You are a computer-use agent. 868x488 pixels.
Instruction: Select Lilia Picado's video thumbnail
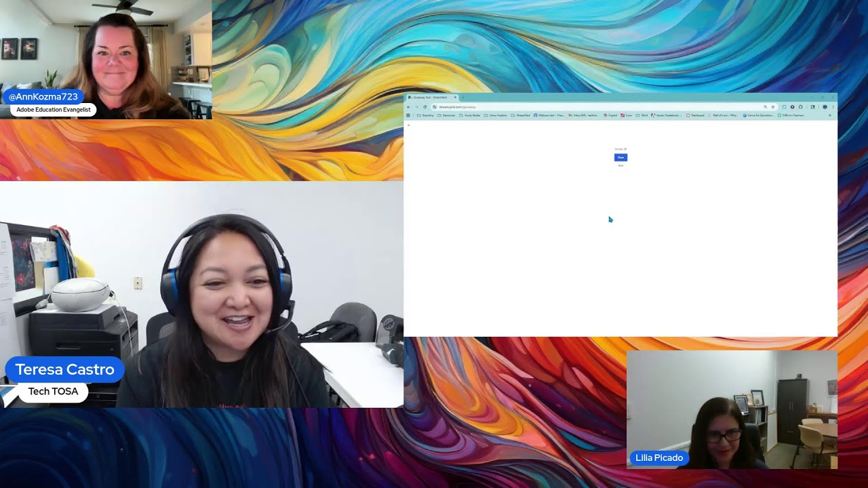[732, 409]
